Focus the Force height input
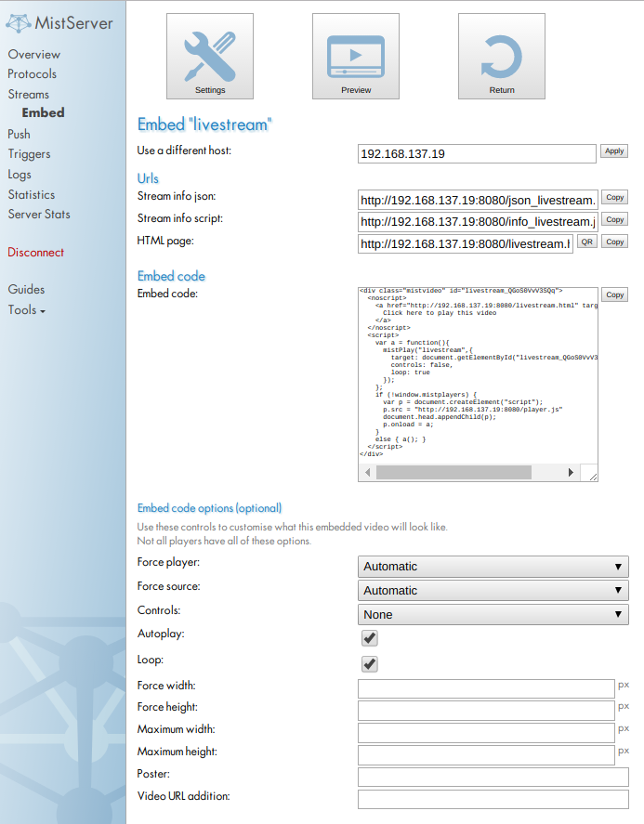 (486, 711)
